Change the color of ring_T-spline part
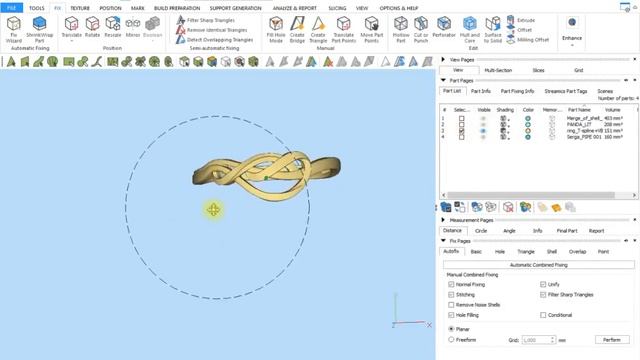640x360 pixels. [x=528, y=131]
